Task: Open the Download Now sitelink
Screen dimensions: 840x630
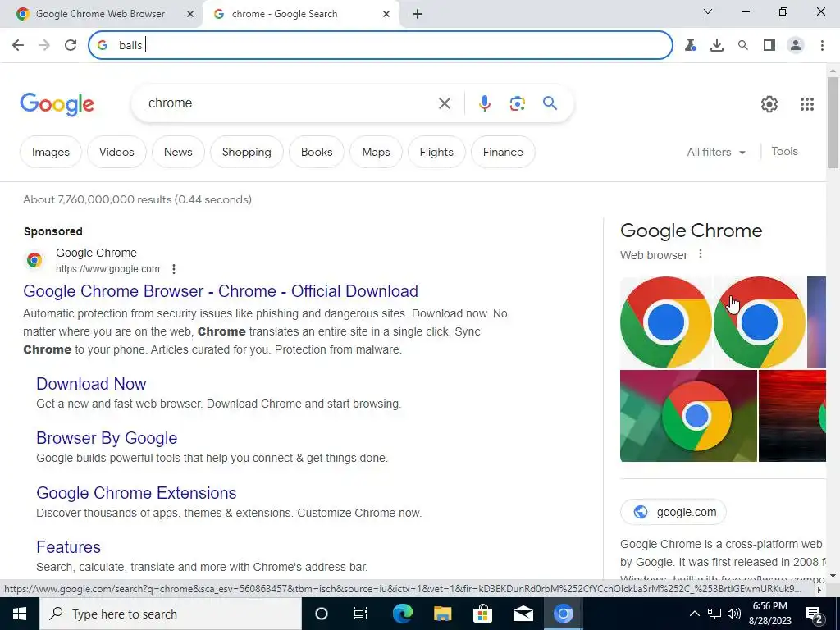Action: [x=91, y=384]
